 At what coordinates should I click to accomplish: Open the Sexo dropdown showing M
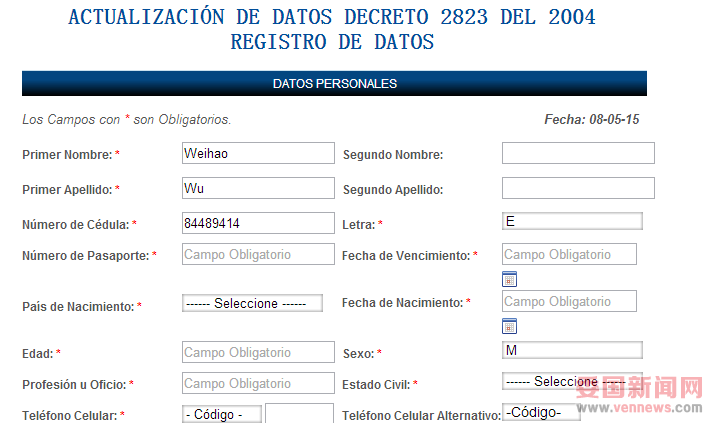[x=572, y=350]
